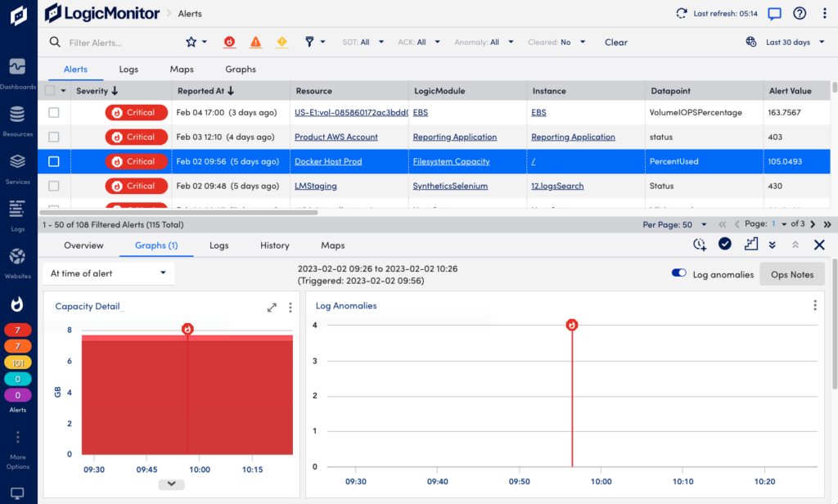Open the saved filters star dropdown

196,42
